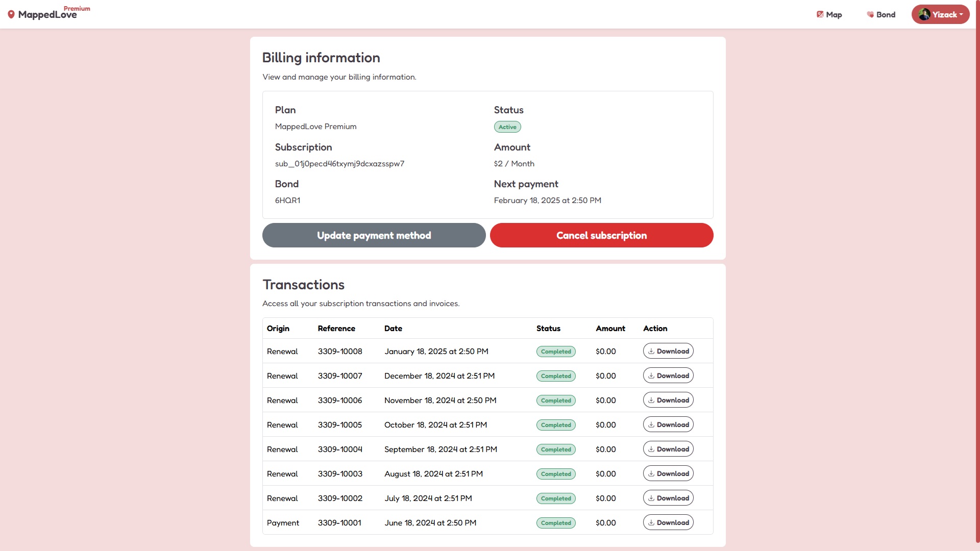980x551 pixels.
Task: Click date October 18, 2024 at 2:51 PM
Action: tap(435, 425)
